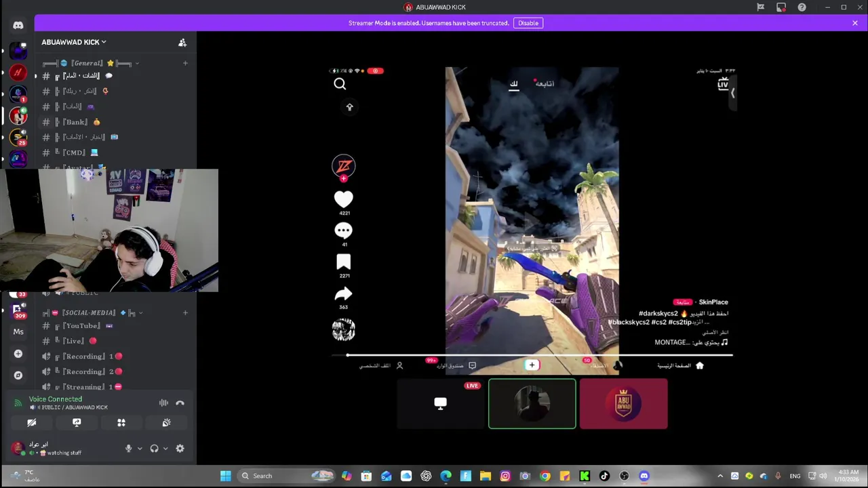Image resolution: width=868 pixels, height=488 pixels.
Task: Open Discover servers compass icon
Action: coord(18,375)
